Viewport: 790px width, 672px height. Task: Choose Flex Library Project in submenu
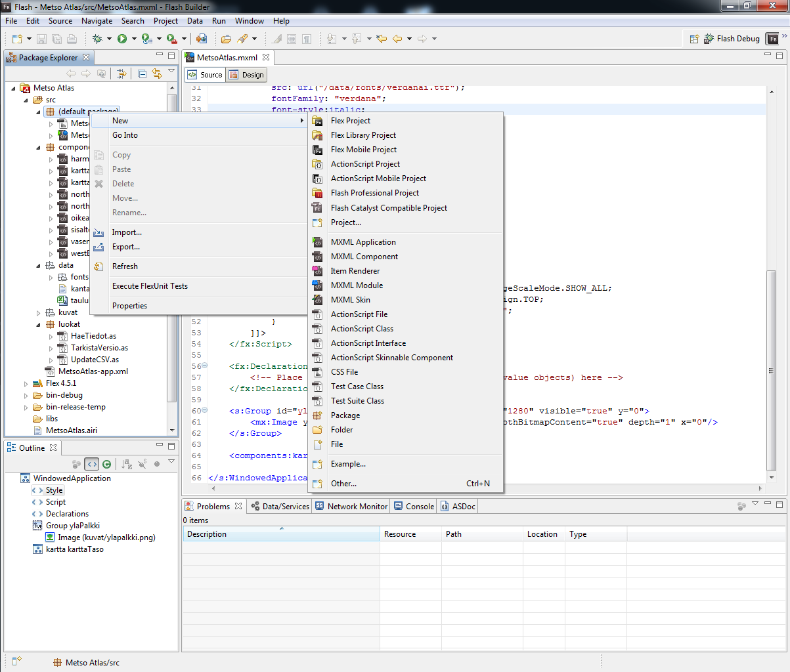click(405, 135)
